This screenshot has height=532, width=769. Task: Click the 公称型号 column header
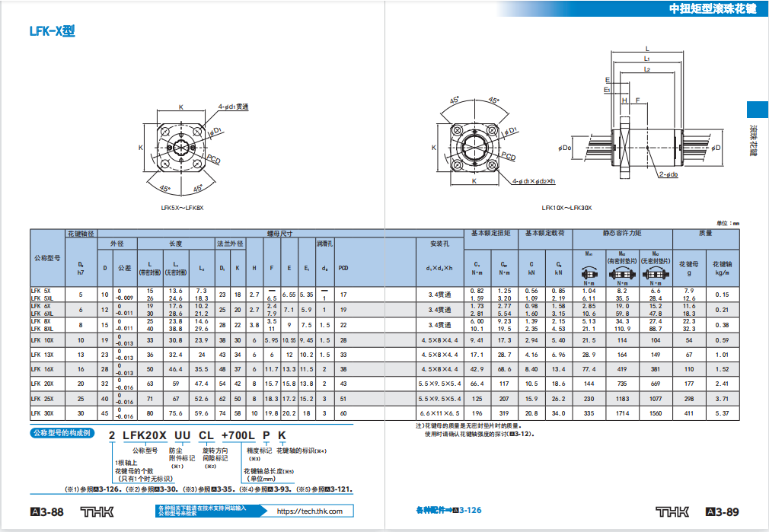point(47,258)
